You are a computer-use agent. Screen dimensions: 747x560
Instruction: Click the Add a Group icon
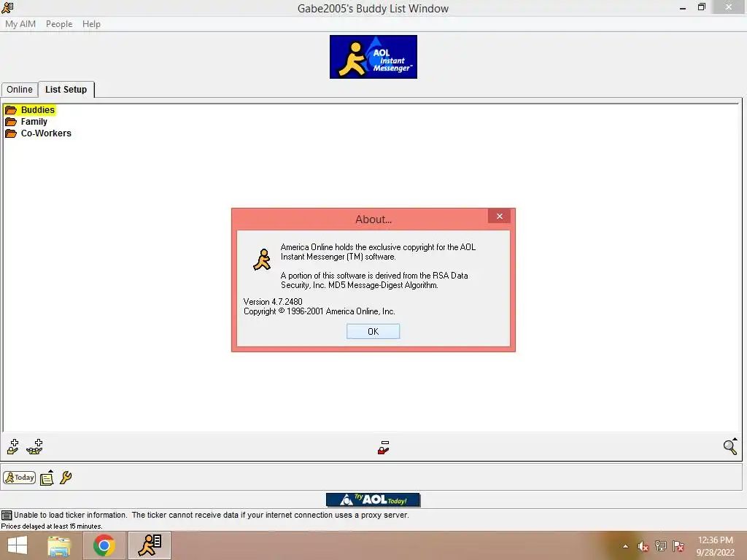pos(35,447)
